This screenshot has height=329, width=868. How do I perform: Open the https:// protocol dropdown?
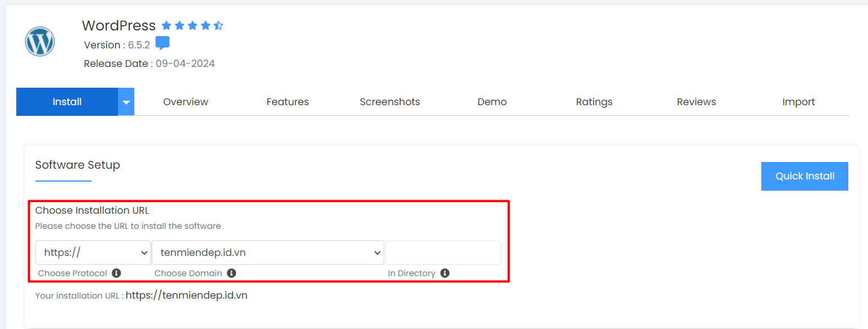[93, 253]
